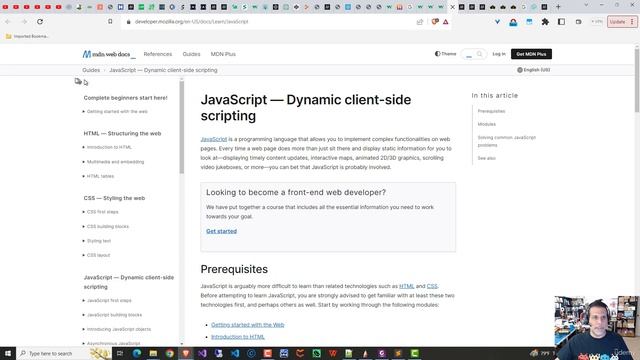The image size is (640, 360).
Task: Click the page vertical scrollbar
Action: pyautogui.click(x=637, y=80)
